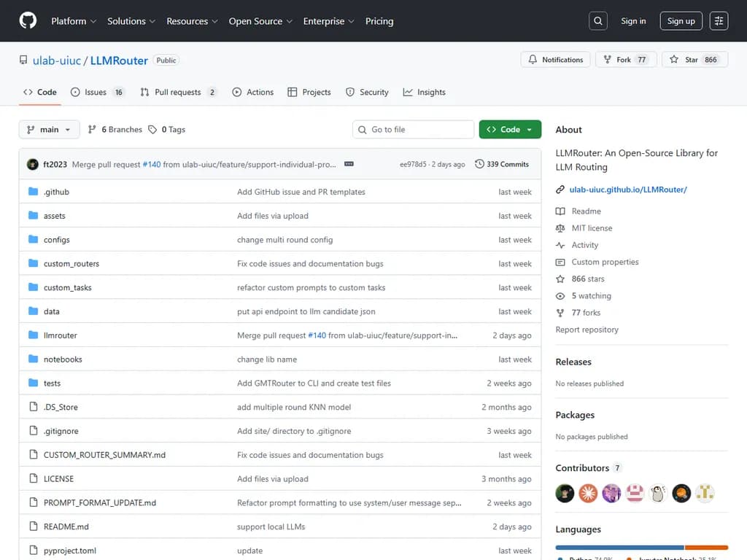
Task: Open the search icon in the navigation bar
Action: coord(597,20)
